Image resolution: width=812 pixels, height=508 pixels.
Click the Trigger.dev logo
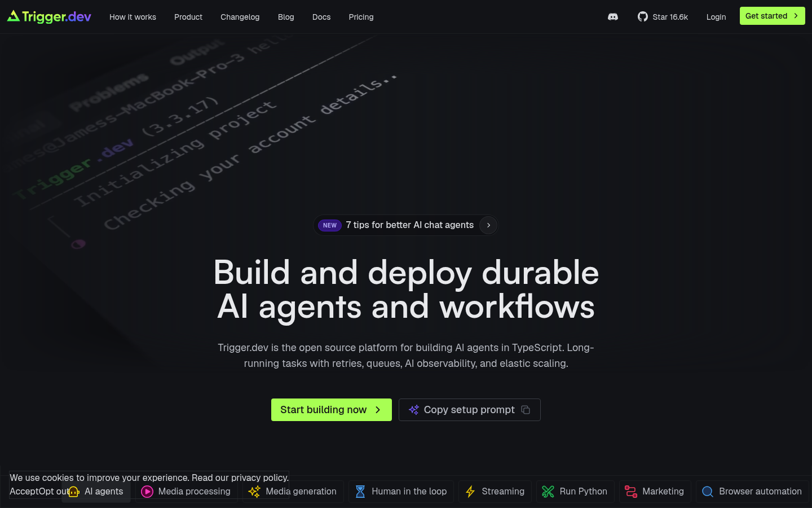(49, 17)
